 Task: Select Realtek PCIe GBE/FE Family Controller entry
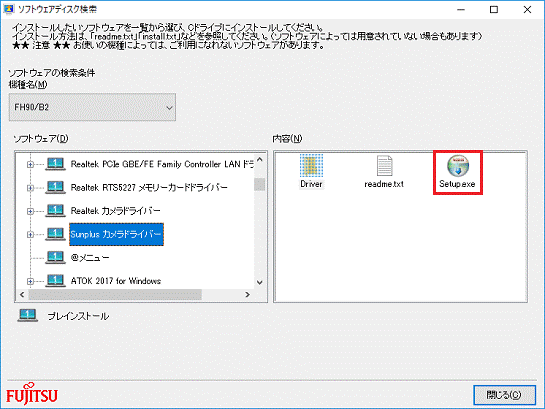pos(162,164)
